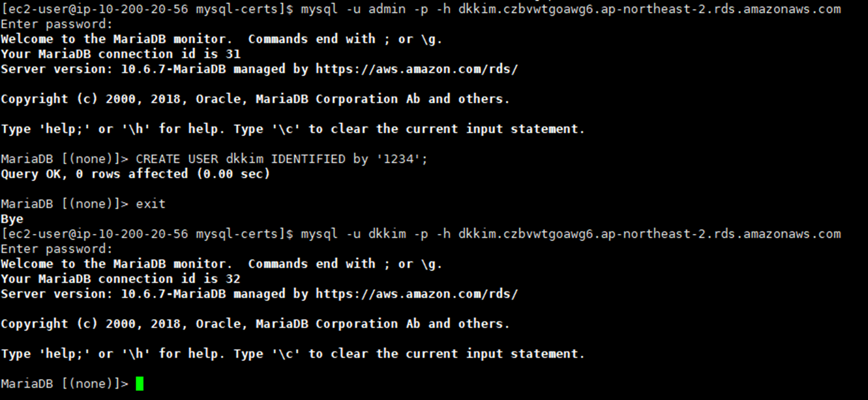Click the last MariaDB [(none)]> prompt
This screenshot has height=400, width=868.
(64, 384)
